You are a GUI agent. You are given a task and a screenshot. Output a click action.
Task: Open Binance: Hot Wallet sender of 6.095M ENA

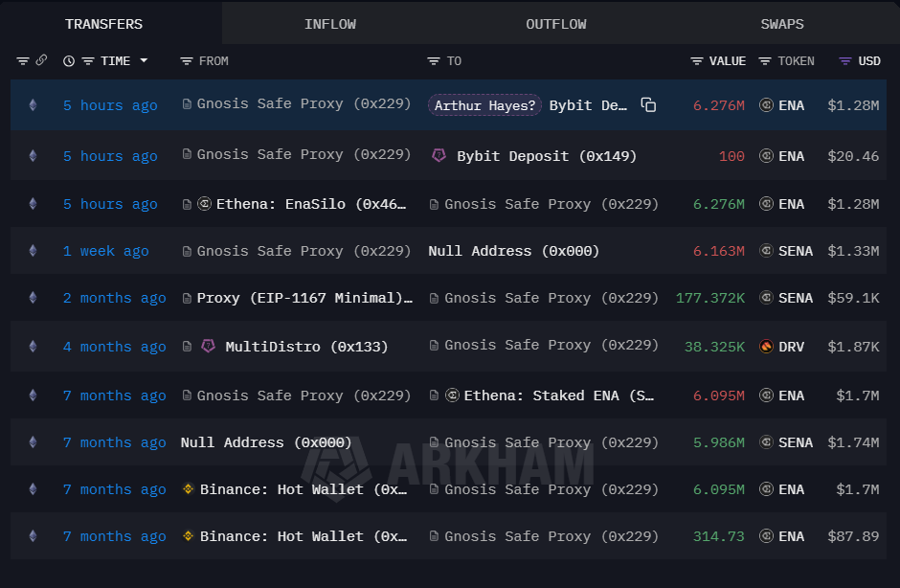[304, 489]
